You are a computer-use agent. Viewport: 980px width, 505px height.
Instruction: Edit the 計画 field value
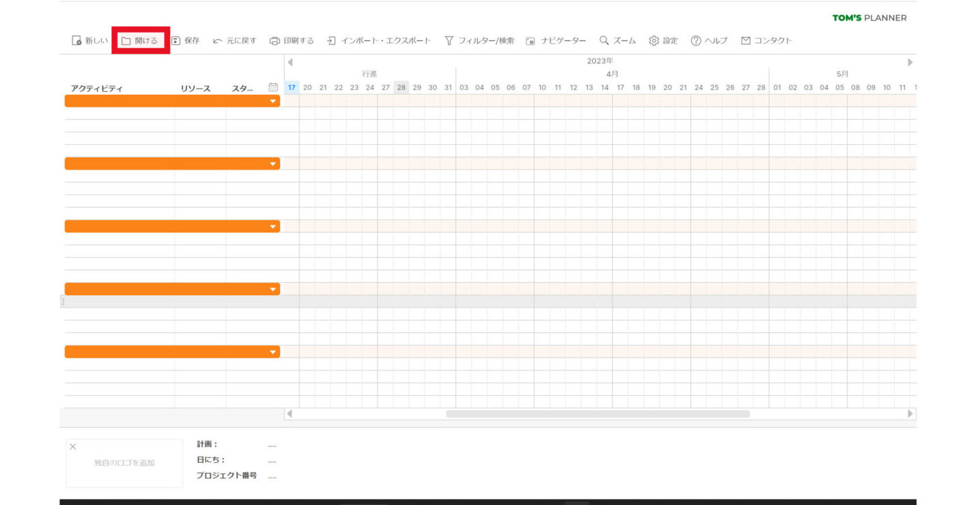pyautogui.click(x=272, y=444)
